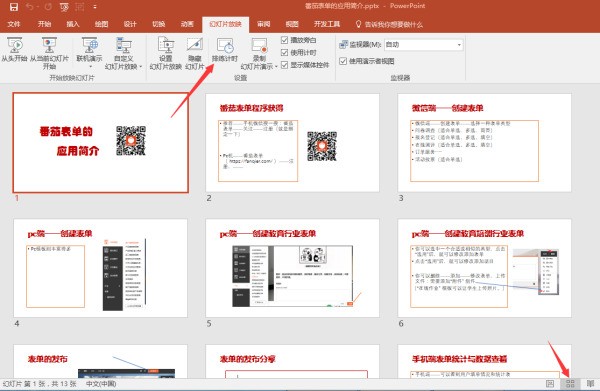Switch to the View (视图) tab
Image resolution: width=600 pixels, height=391 pixels.
292,24
